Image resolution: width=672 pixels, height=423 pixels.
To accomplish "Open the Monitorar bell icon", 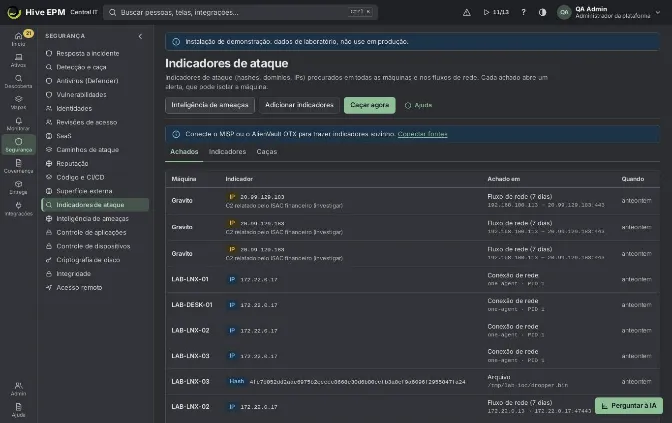I will 18,123.
